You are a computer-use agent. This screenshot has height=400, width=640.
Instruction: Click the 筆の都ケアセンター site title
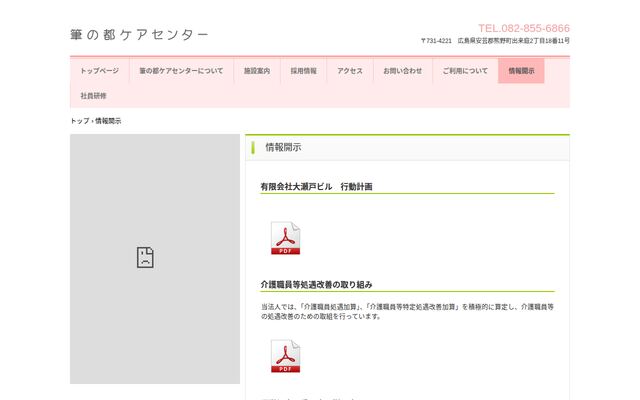tap(139, 35)
